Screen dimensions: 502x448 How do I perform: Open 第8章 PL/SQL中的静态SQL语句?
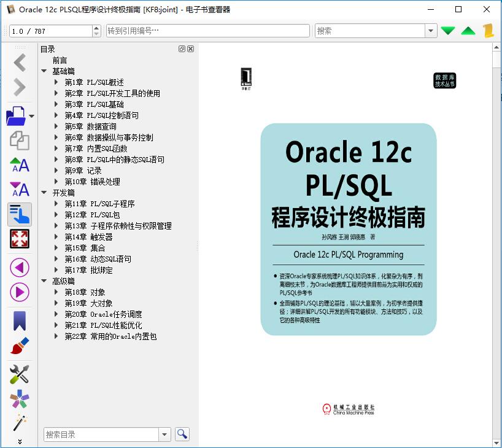tap(114, 160)
